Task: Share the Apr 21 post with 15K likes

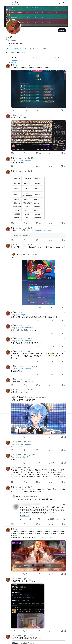Action: click(65, 153)
